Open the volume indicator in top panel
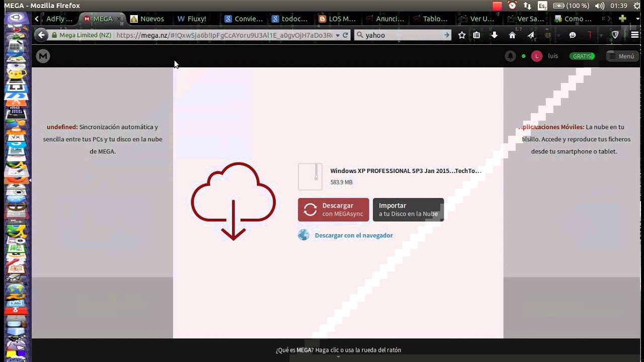Screen dimensions: 644x362 (x=599, y=6)
